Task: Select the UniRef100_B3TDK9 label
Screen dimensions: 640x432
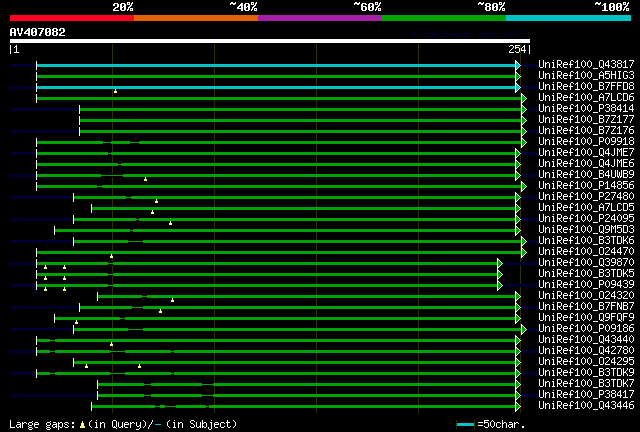Action: click(x=586, y=373)
